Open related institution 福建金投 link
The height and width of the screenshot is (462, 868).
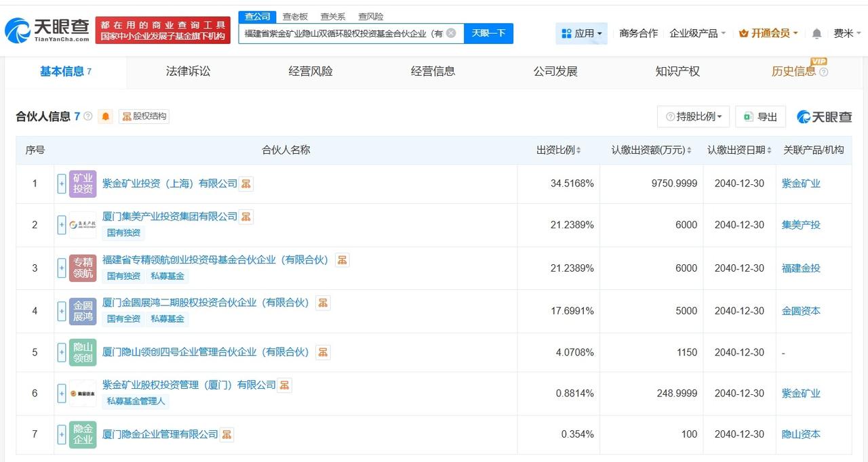tap(801, 268)
